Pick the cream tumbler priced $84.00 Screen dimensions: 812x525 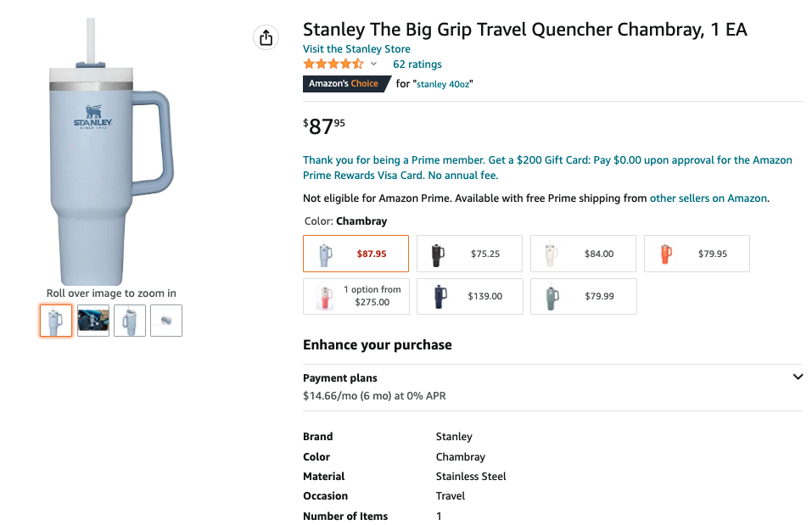pos(583,254)
